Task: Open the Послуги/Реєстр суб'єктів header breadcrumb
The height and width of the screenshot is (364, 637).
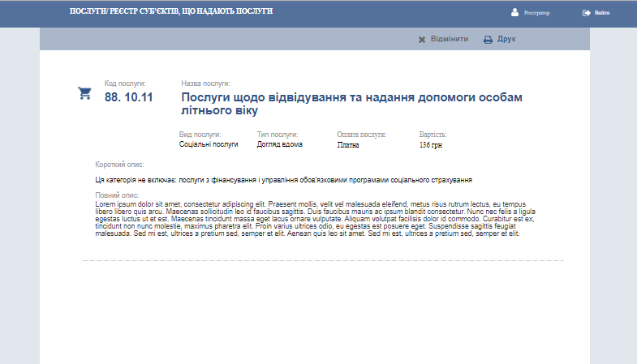Action: 171,12
